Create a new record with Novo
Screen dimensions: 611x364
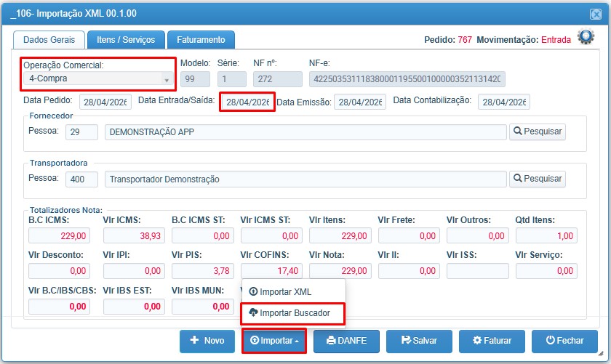pyautogui.click(x=207, y=341)
